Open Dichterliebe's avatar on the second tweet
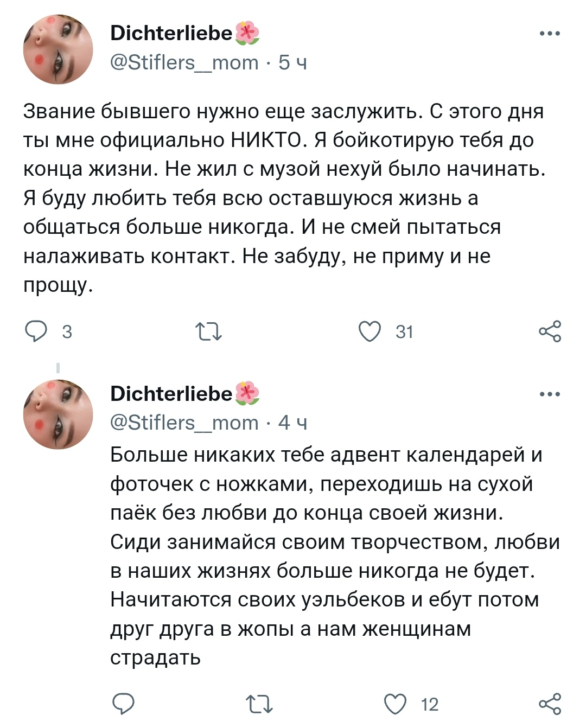586x728 pixels. pyautogui.click(x=58, y=414)
